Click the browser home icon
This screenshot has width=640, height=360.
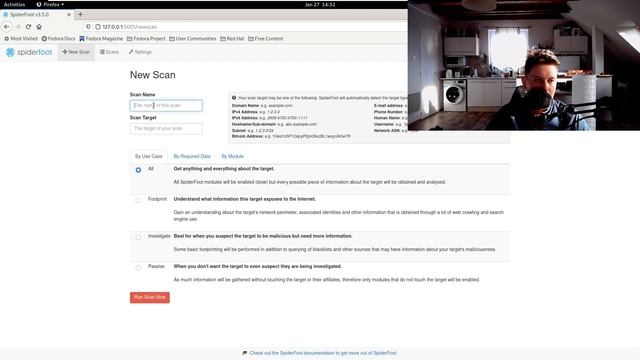39,27
